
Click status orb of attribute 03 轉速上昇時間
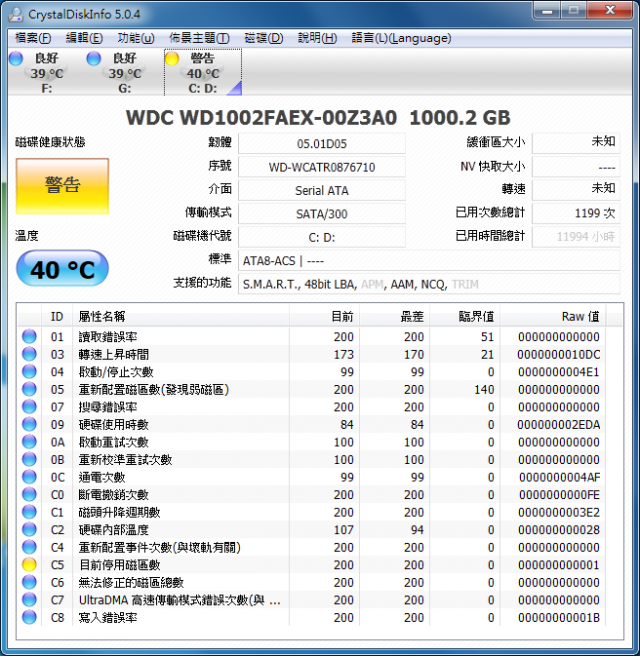[29, 354]
